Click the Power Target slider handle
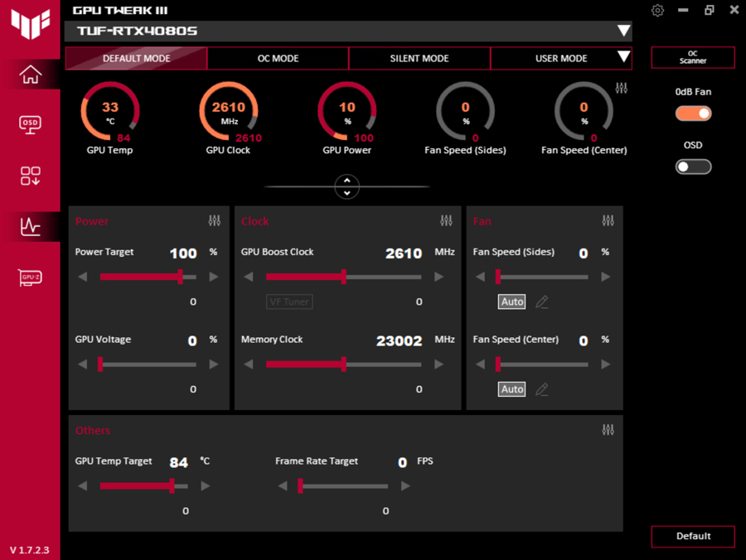 (x=180, y=277)
